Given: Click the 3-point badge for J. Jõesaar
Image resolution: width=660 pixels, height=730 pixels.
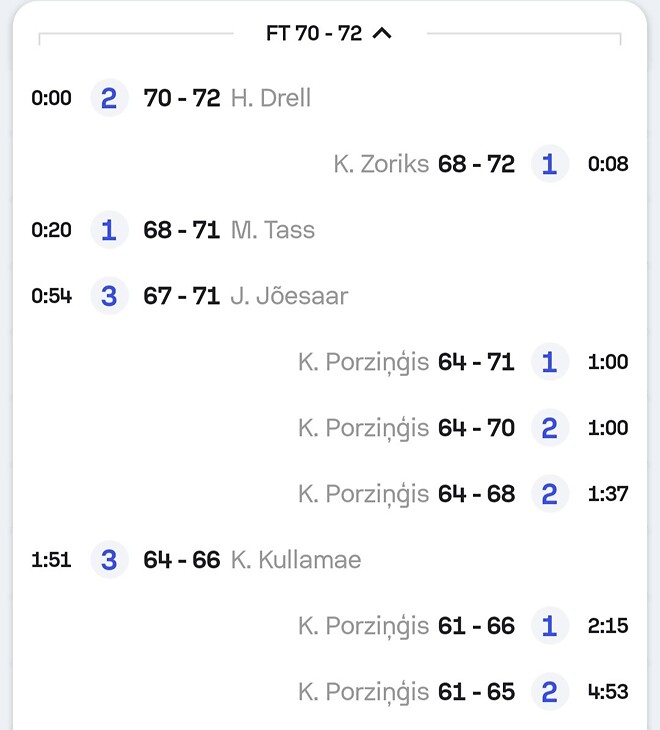Looking at the screenshot, I should click(x=109, y=296).
